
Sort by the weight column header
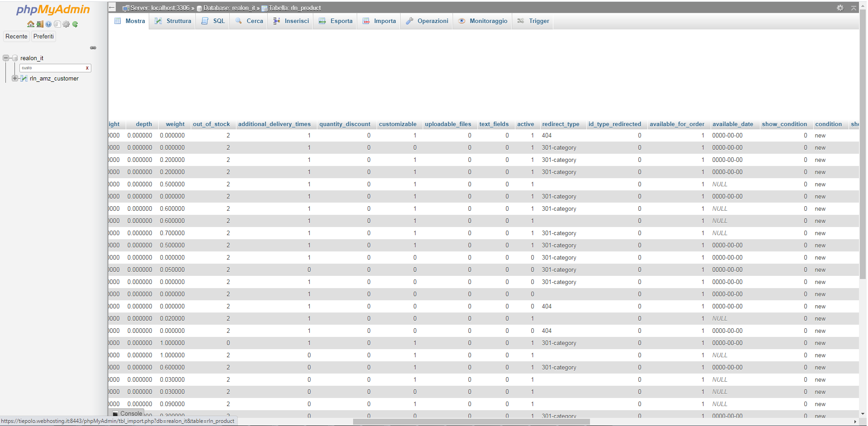[175, 124]
